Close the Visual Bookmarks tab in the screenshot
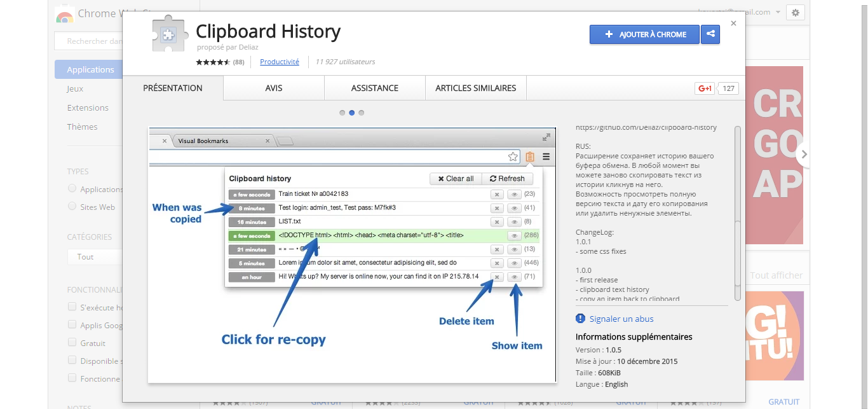This screenshot has height=409, width=868. coord(268,141)
